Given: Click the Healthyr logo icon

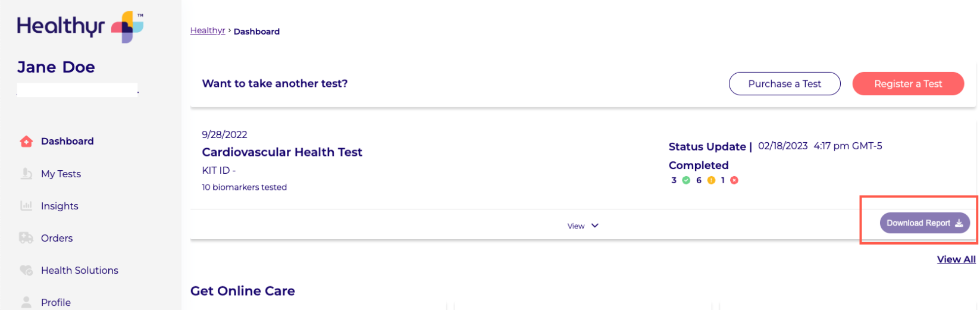Looking at the screenshot, I should point(127,27).
